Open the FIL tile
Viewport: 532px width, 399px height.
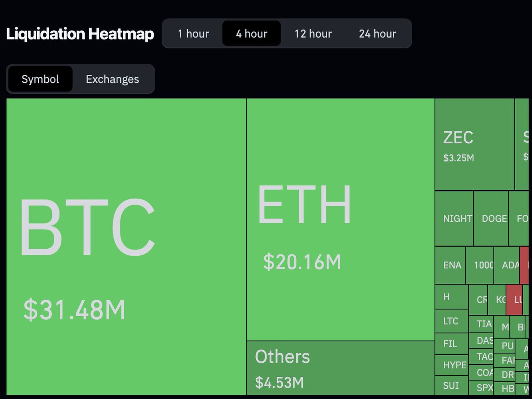[x=452, y=344]
